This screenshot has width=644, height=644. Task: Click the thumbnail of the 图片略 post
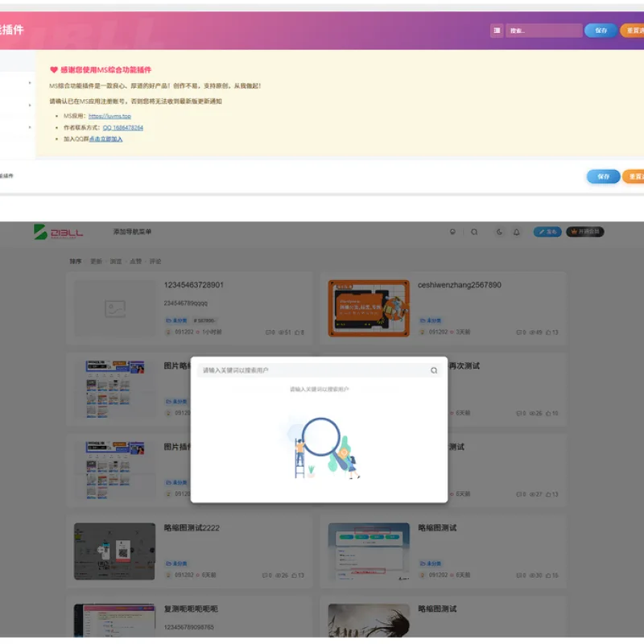[114, 390]
